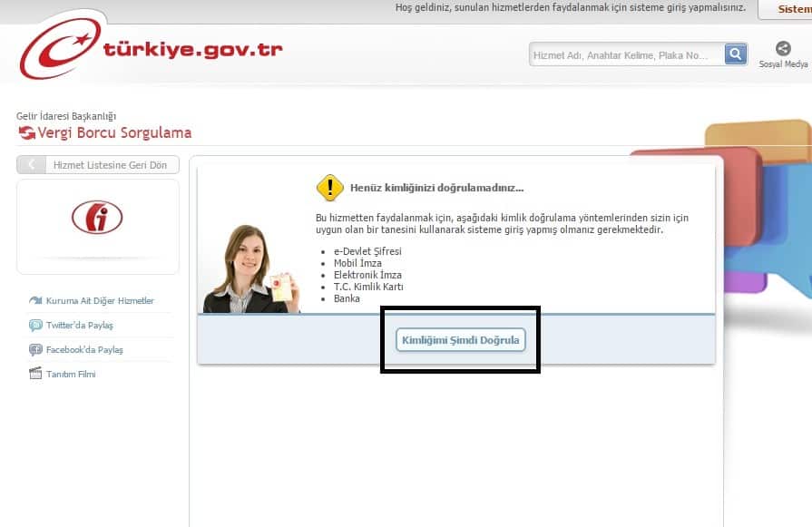Select Twitter'da Paylaş from the sidebar

pyautogui.click(x=82, y=325)
